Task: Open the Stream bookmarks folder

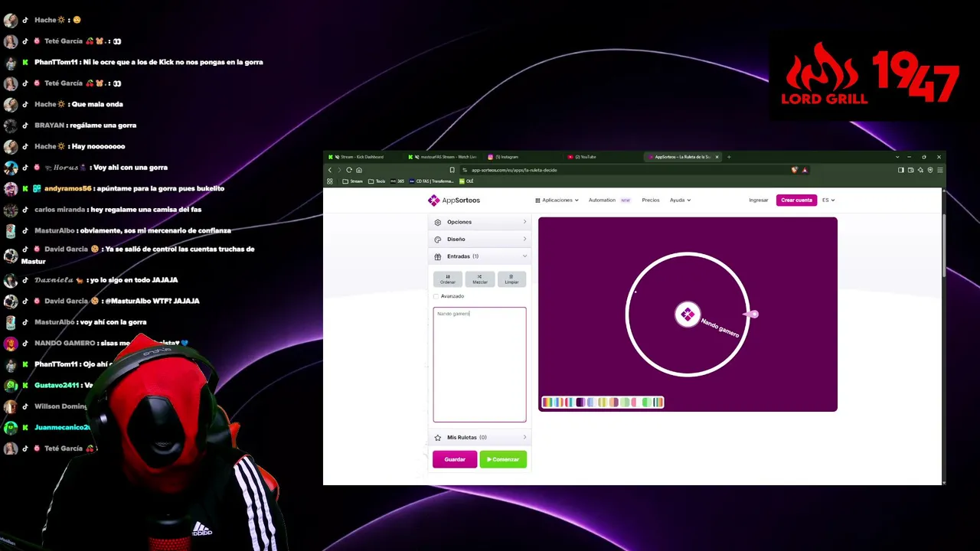Action: [353, 181]
